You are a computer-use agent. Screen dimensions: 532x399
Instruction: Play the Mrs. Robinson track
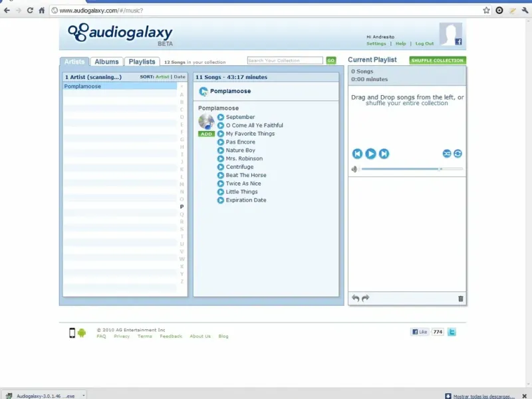(x=221, y=159)
